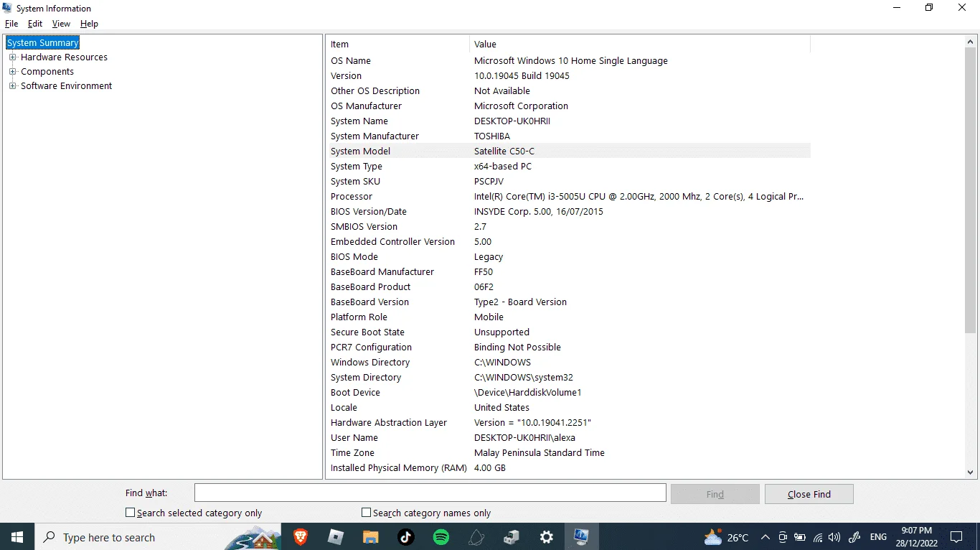Select the System Name row
Image resolution: width=980 pixels, height=550 pixels.
coord(568,121)
